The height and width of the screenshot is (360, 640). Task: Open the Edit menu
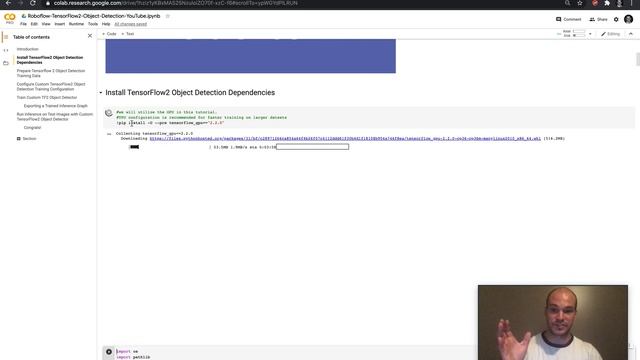click(x=34, y=24)
